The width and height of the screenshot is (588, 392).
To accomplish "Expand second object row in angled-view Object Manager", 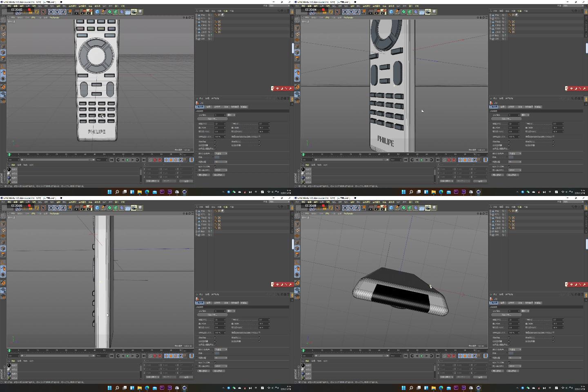I will [490, 18].
